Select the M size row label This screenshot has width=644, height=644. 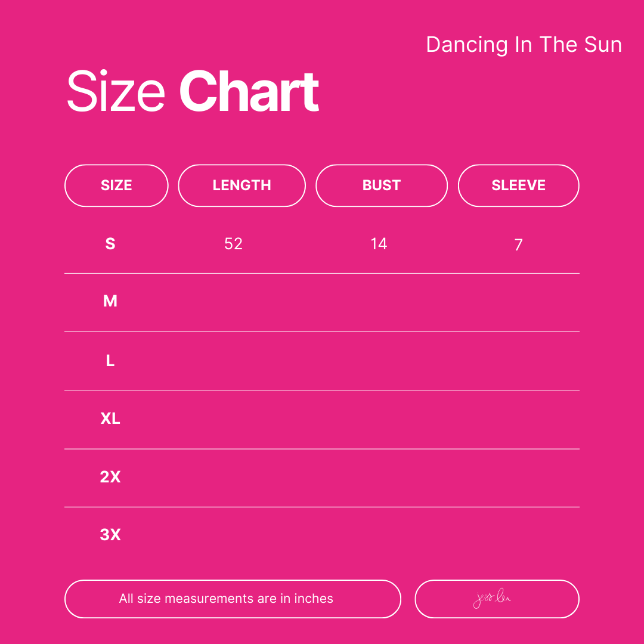110,302
